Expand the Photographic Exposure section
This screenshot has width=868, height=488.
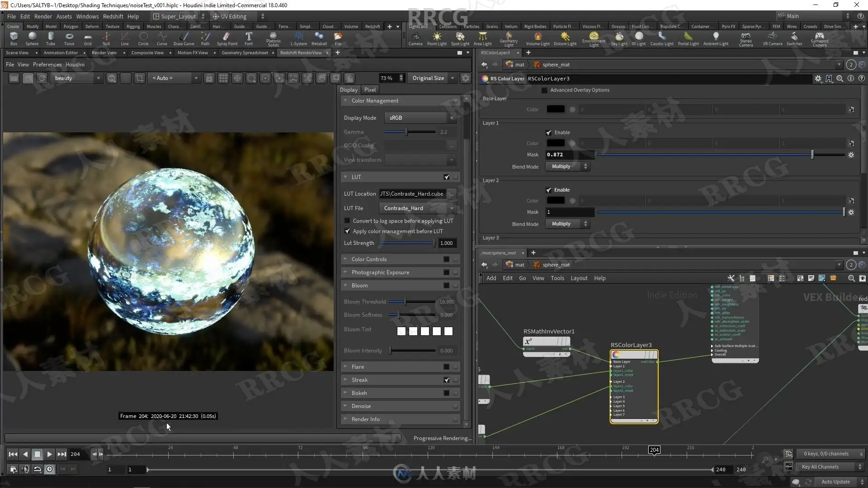point(380,272)
